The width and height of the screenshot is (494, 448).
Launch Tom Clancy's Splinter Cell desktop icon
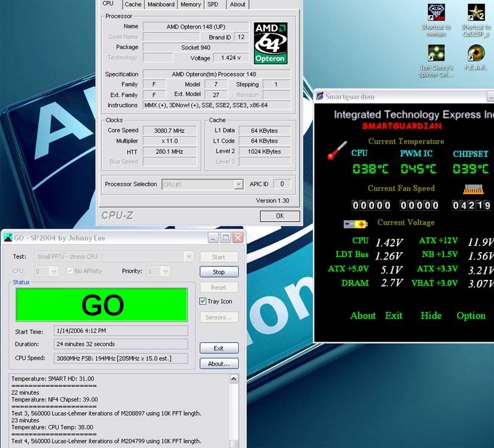(x=436, y=53)
